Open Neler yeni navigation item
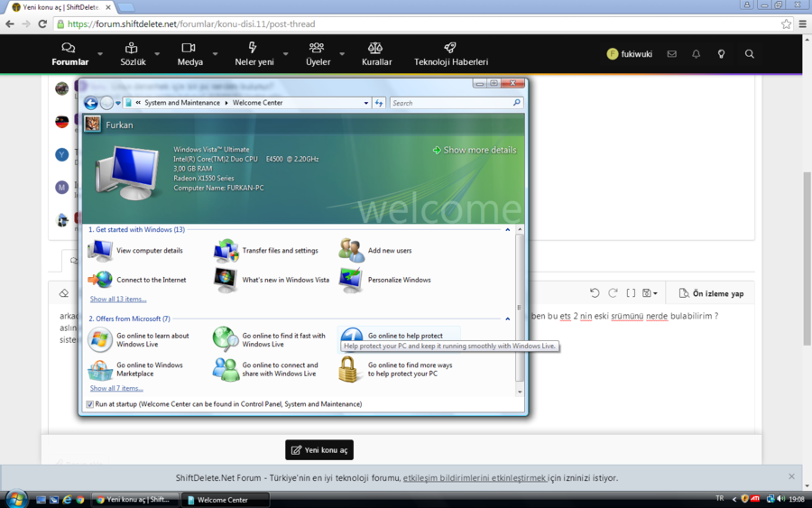This screenshot has width=812, height=508. click(254, 54)
